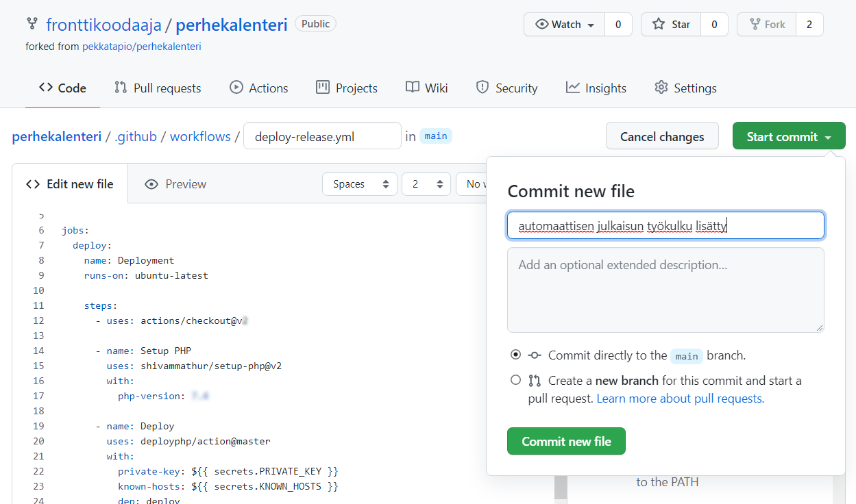Switch to the Pull requests tab

[x=158, y=88]
